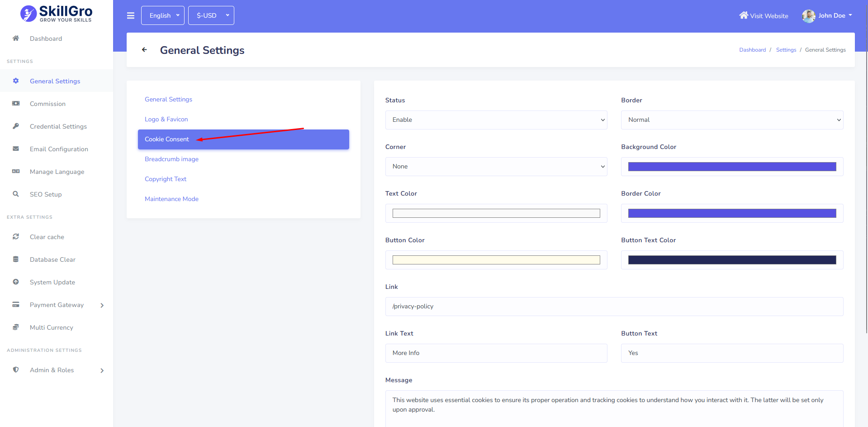
Task: Click the General Settings gear icon
Action: click(16, 81)
